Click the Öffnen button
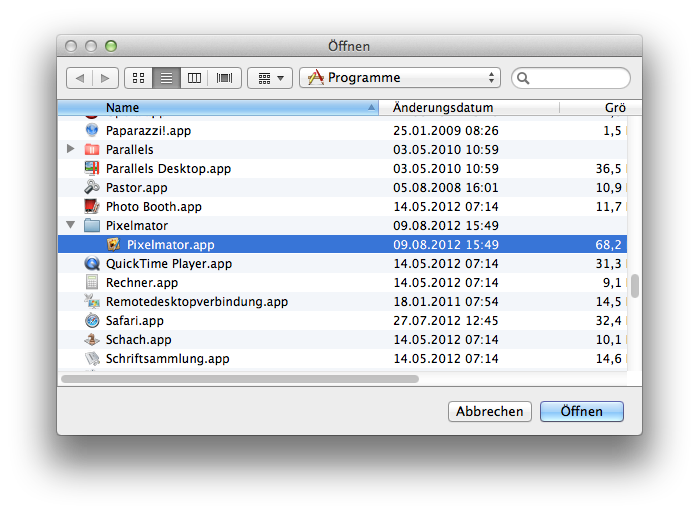The image size is (699, 514). (581, 411)
